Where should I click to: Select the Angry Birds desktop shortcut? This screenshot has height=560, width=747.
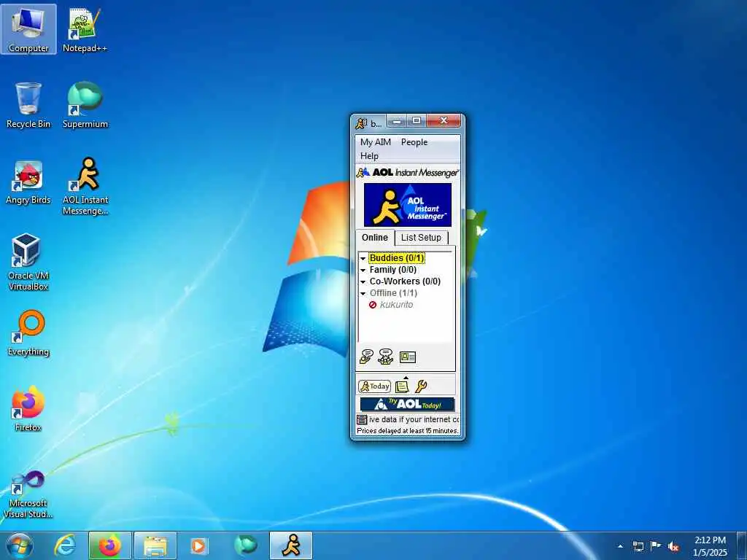pos(28,182)
